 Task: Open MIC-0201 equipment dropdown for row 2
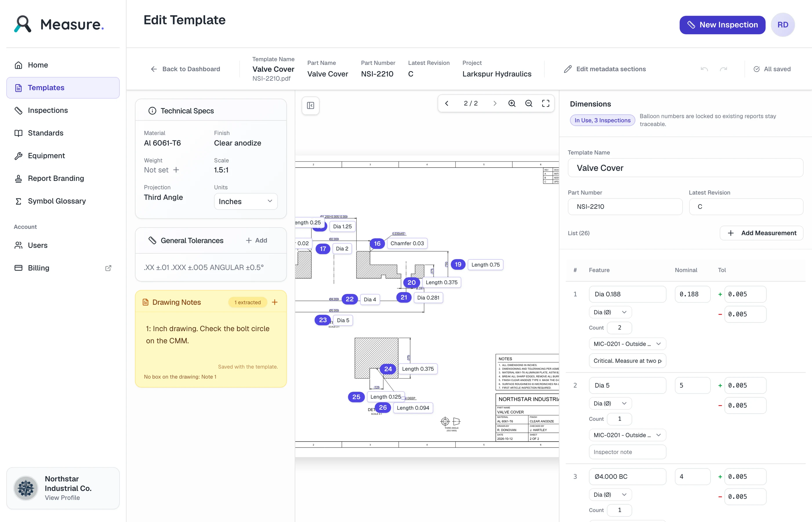[x=627, y=435]
